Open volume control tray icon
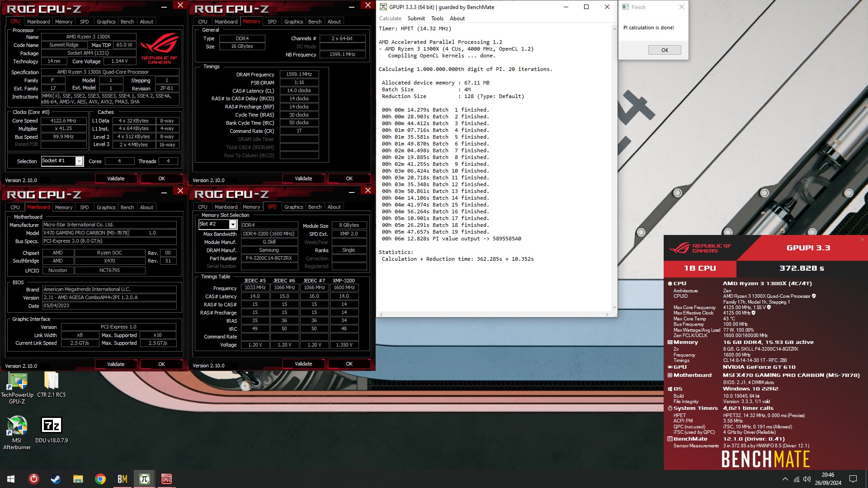868x488 pixels. tap(807, 479)
